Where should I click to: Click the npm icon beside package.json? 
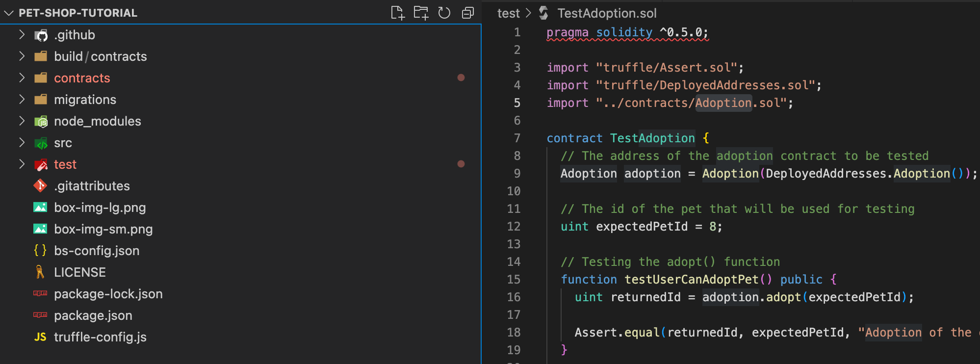40,315
